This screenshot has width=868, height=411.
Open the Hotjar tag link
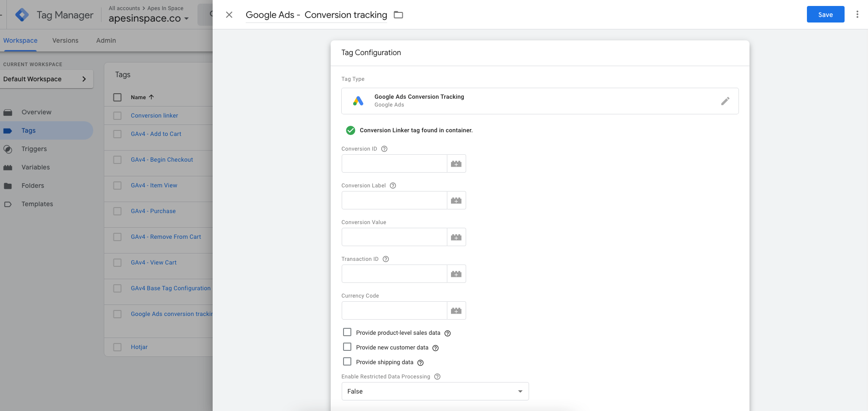(x=139, y=347)
